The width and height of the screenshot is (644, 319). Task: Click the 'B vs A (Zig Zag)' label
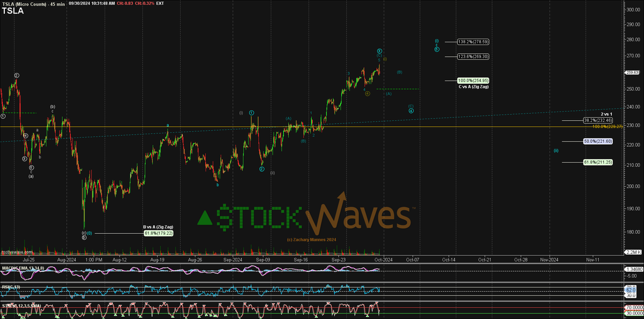[158, 227]
